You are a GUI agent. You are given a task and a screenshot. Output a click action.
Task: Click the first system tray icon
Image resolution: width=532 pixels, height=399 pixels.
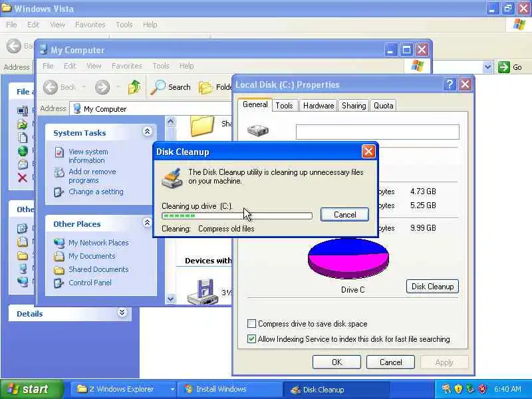click(x=446, y=388)
